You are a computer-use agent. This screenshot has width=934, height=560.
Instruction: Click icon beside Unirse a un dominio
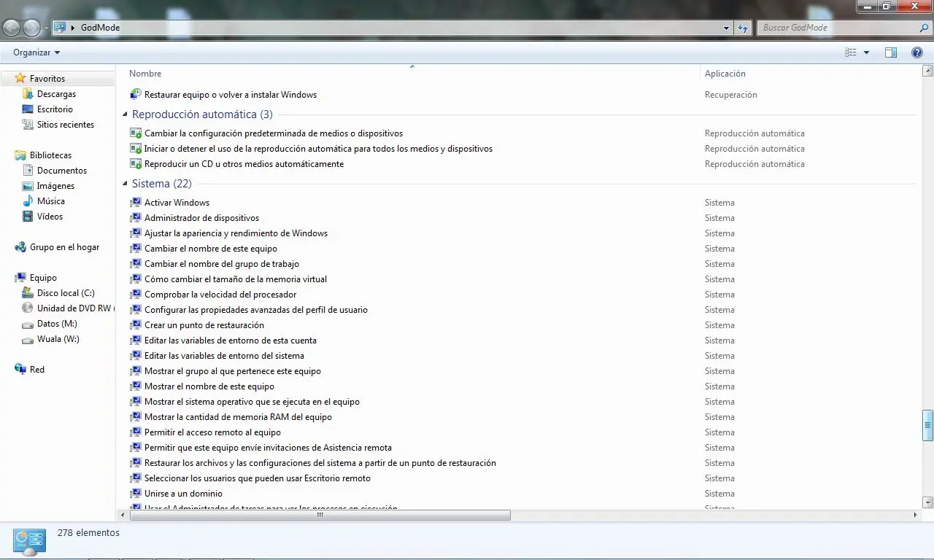coord(136,494)
